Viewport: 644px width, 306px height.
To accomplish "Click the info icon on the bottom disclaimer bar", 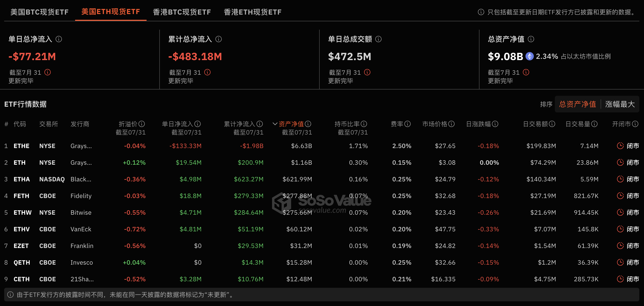I will coord(10,295).
